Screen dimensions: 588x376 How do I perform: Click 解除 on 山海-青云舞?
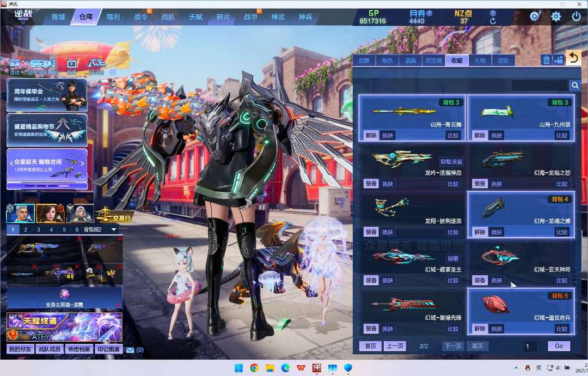pos(371,136)
